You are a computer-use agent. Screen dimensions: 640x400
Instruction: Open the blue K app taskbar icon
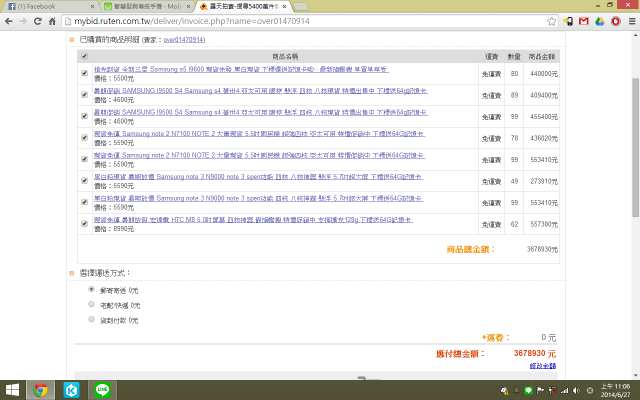click(71, 390)
